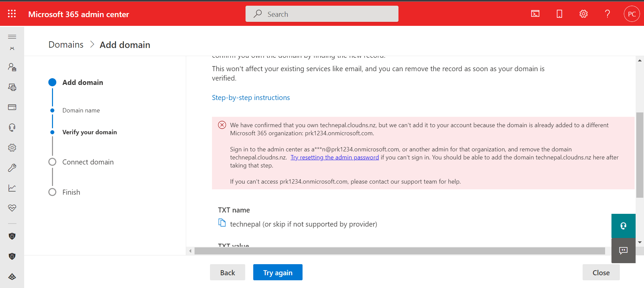Click the Close button
Viewport: 644px width, 288px height.
click(601, 273)
